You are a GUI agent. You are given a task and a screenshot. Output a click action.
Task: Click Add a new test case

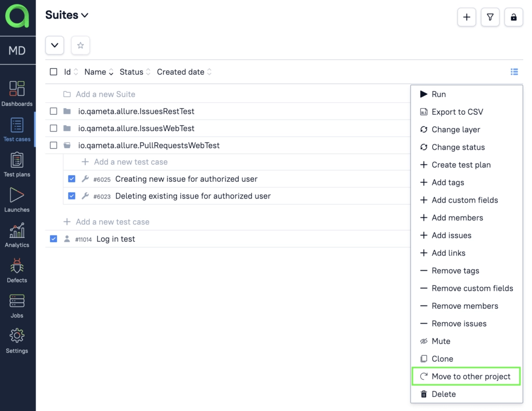[x=130, y=162]
